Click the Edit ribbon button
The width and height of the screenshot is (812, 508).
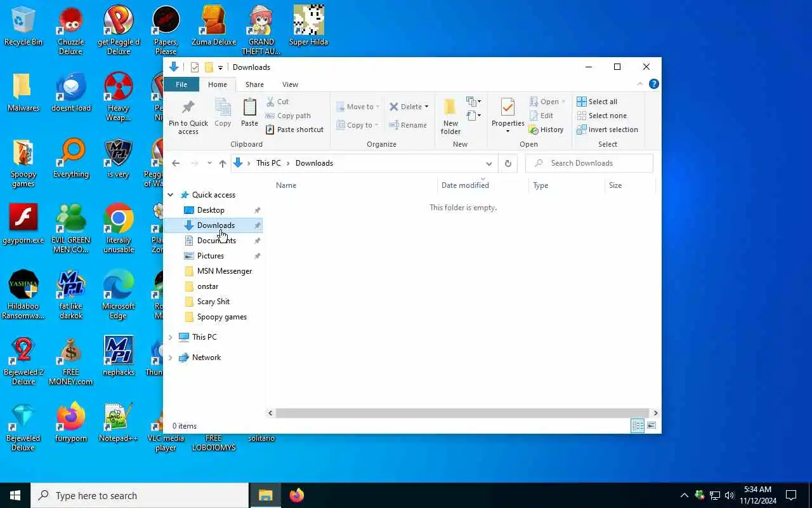click(x=541, y=116)
